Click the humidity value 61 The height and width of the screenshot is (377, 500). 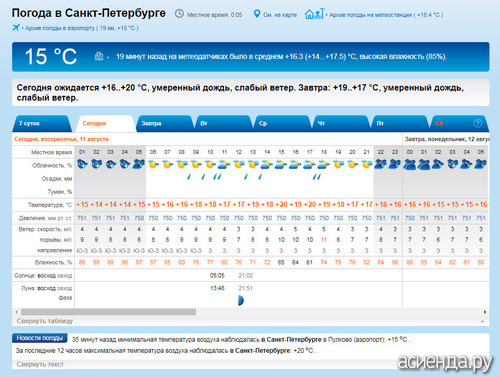[310, 262]
